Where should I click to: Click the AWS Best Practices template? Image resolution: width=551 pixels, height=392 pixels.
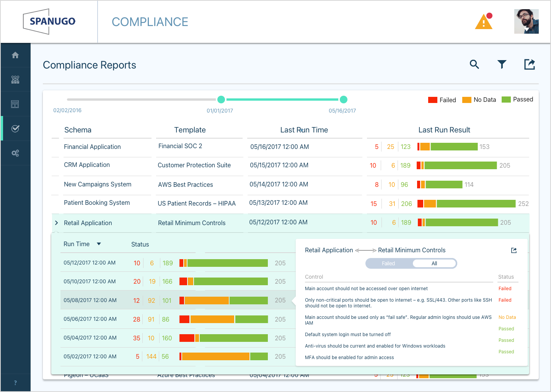[x=186, y=185]
